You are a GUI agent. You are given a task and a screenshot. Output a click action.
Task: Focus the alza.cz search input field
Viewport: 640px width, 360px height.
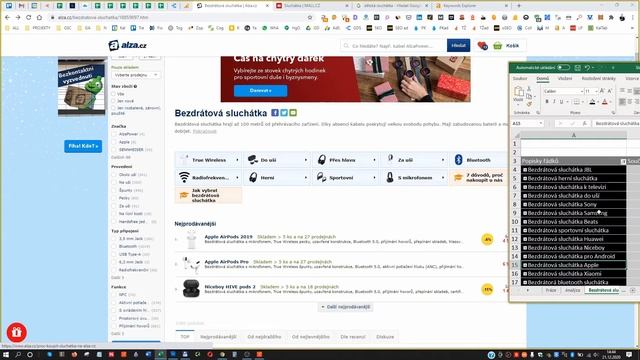[393, 46]
